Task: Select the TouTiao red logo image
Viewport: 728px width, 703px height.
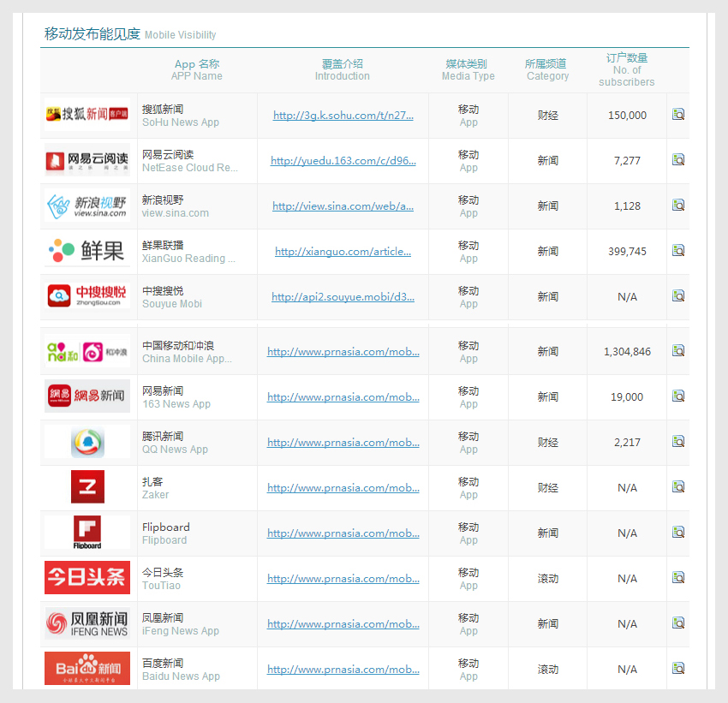Action: [x=87, y=578]
